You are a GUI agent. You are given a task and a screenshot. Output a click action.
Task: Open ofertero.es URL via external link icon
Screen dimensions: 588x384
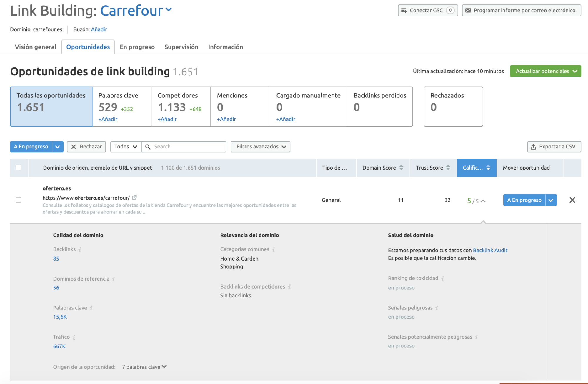click(x=134, y=197)
